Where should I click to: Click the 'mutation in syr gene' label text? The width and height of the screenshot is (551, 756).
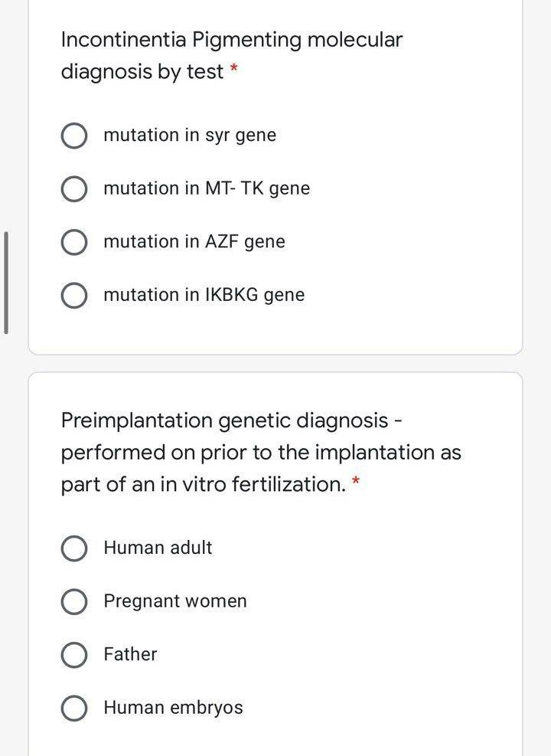tap(190, 136)
